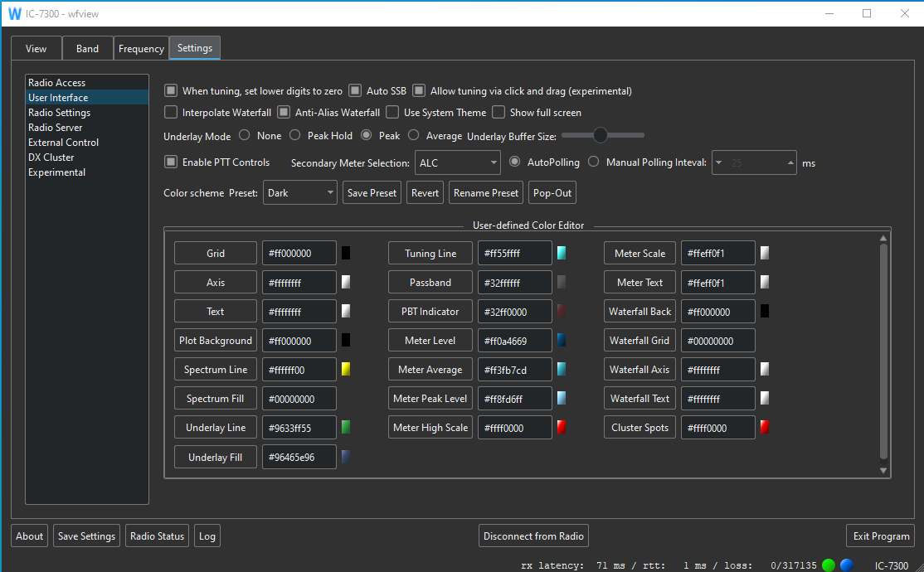Click the Save Preset button

(x=372, y=192)
